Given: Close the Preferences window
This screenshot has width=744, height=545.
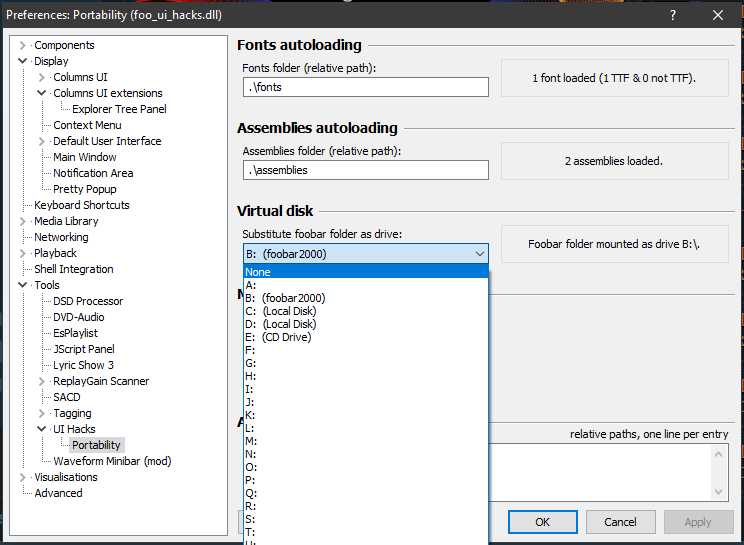Looking at the screenshot, I should point(718,15).
